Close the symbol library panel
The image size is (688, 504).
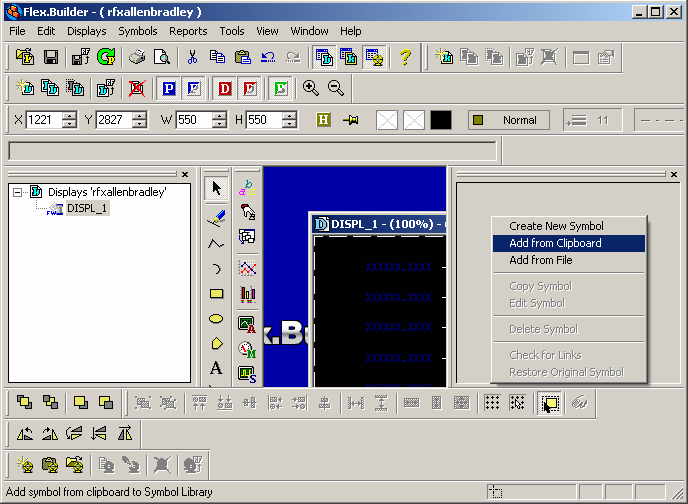point(674,174)
